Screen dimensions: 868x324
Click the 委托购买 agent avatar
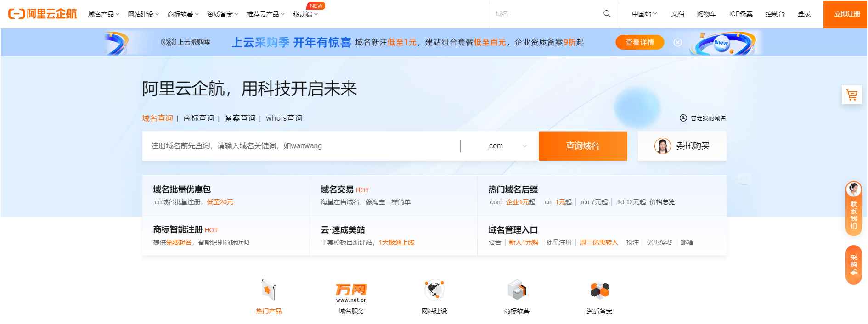(x=662, y=146)
